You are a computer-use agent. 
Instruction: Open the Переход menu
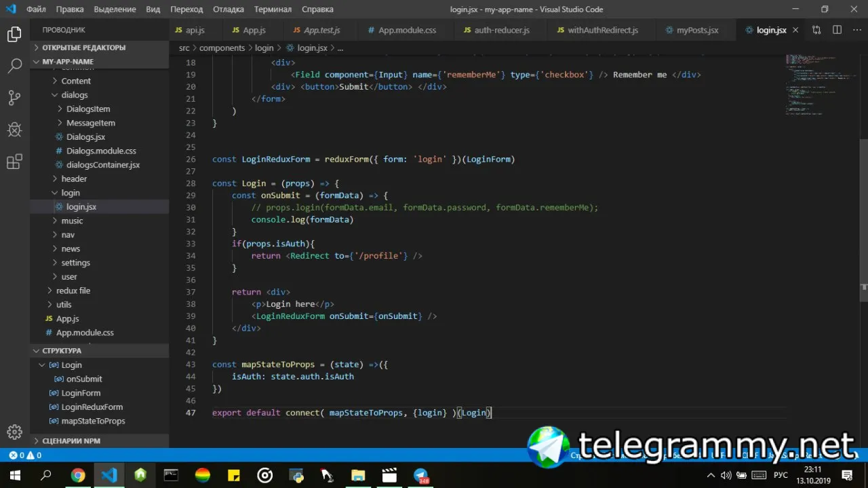click(x=186, y=10)
